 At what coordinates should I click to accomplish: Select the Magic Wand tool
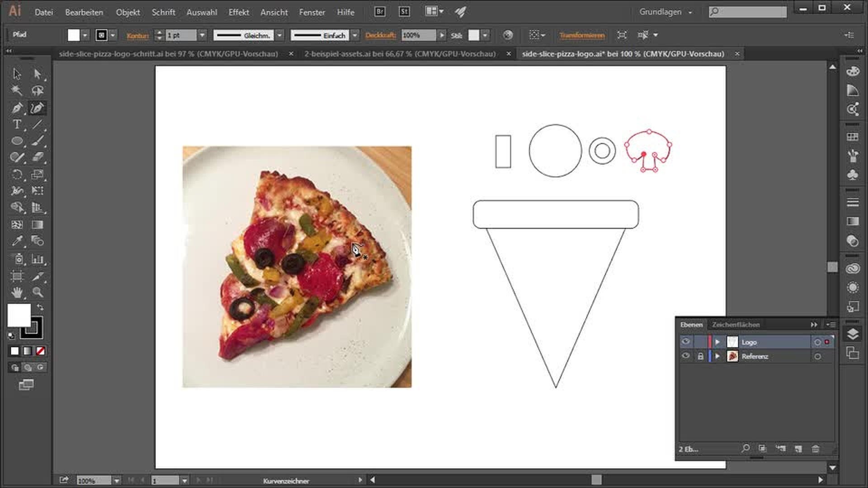point(17,90)
